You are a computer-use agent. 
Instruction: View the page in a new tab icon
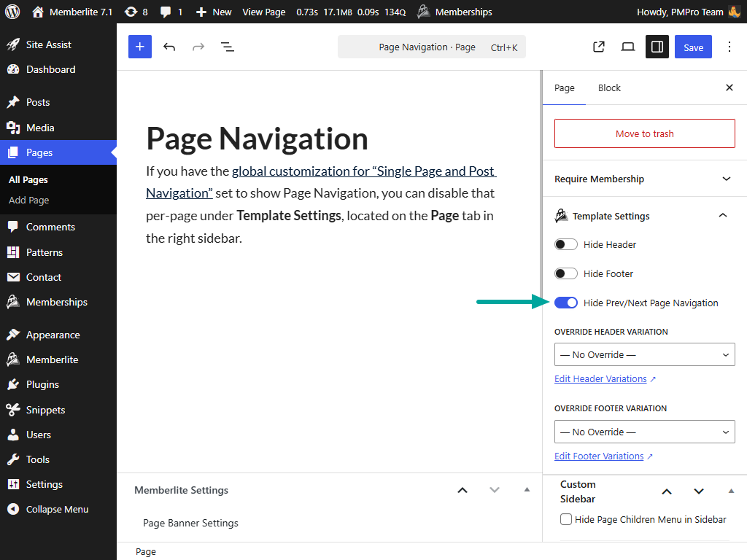point(599,47)
